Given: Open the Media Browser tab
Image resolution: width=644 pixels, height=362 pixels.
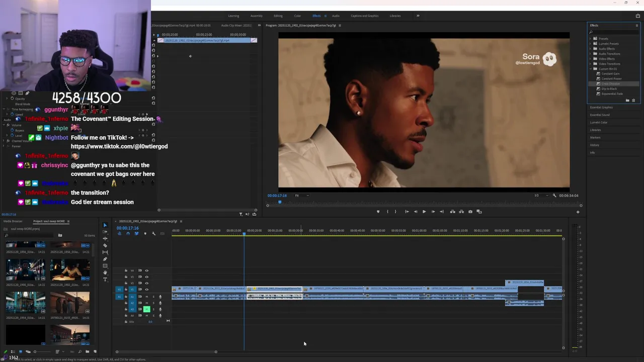Looking at the screenshot, I should tap(13, 221).
